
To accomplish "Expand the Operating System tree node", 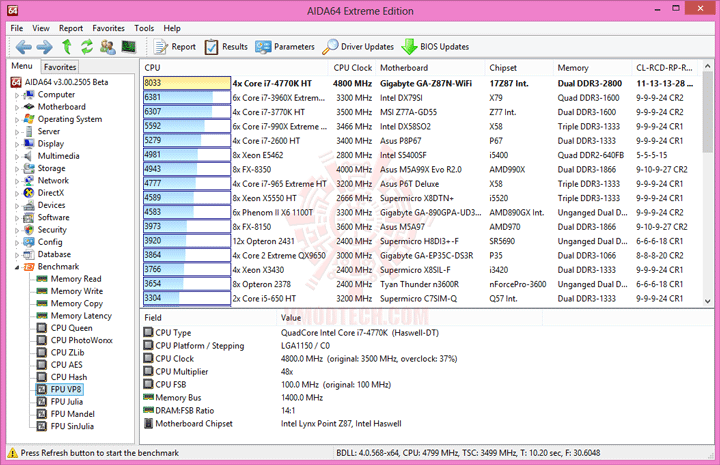I will (17, 120).
